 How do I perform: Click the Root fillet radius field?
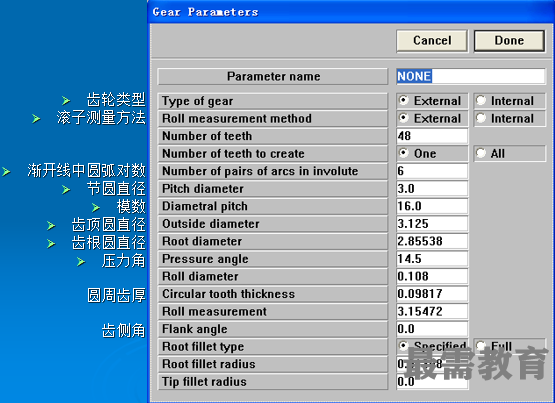point(432,364)
